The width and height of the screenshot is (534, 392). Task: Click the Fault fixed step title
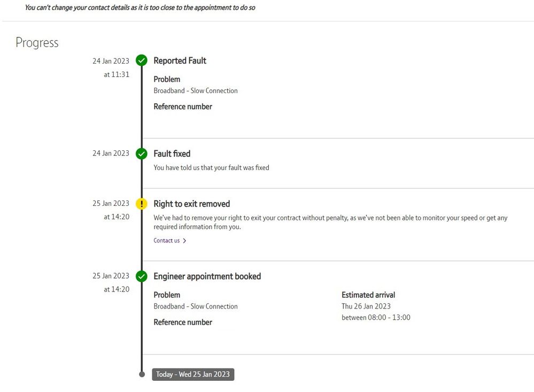(x=172, y=154)
